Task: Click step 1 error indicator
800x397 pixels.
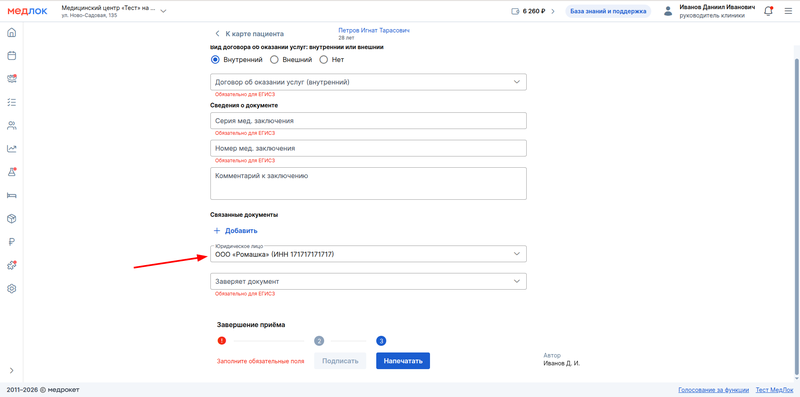Action: tap(221, 341)
